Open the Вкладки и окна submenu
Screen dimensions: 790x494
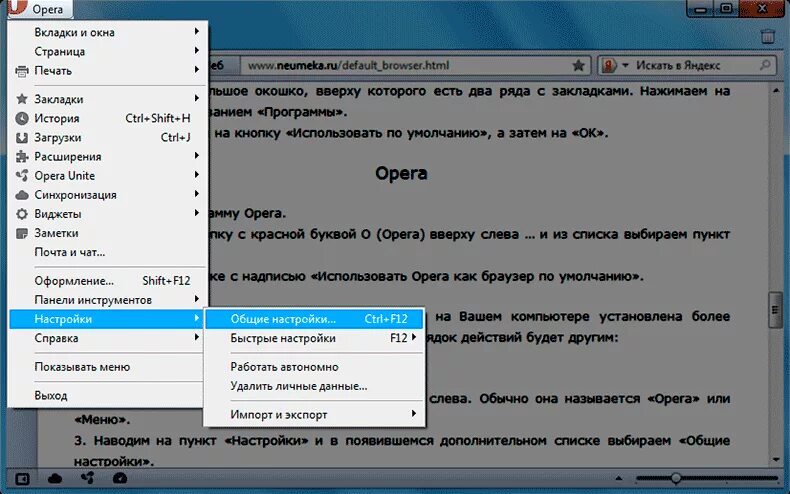[x=108, y=32]
